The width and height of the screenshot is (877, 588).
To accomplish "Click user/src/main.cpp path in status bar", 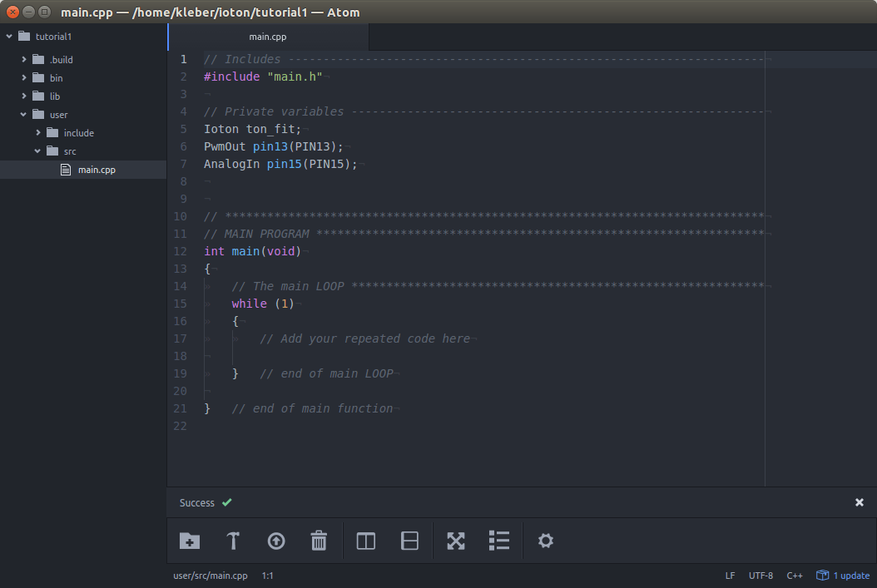I will (x=211, y=576).
